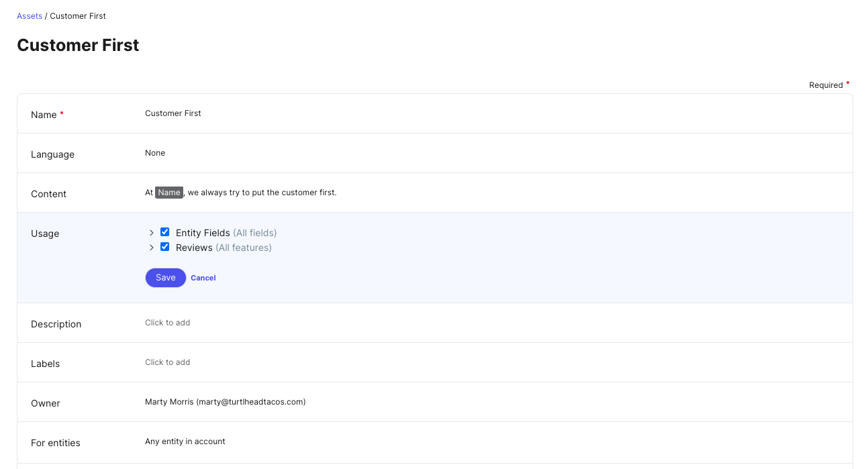
Task: Select the Entity Fields label text
Action: [x=203, y=233]
